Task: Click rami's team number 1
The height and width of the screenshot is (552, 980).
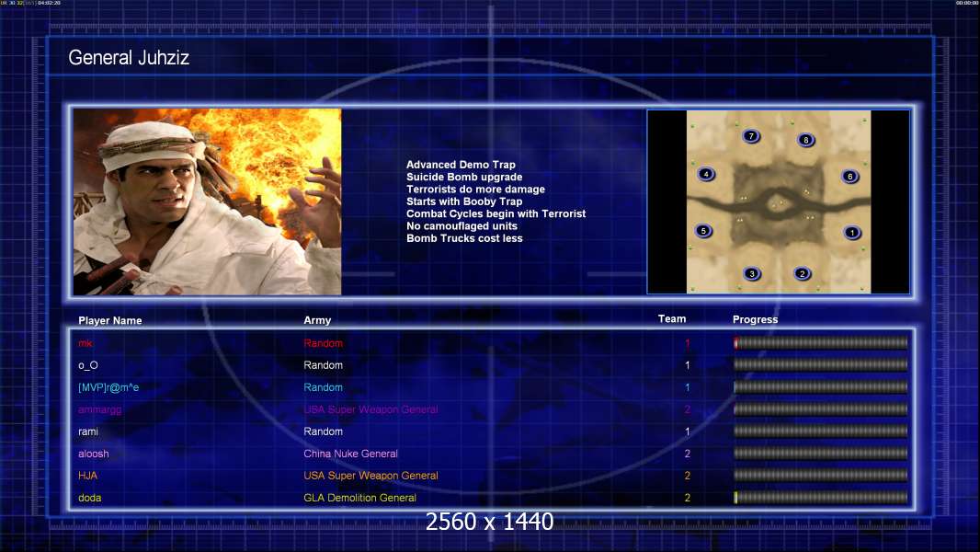Action: 687,431
